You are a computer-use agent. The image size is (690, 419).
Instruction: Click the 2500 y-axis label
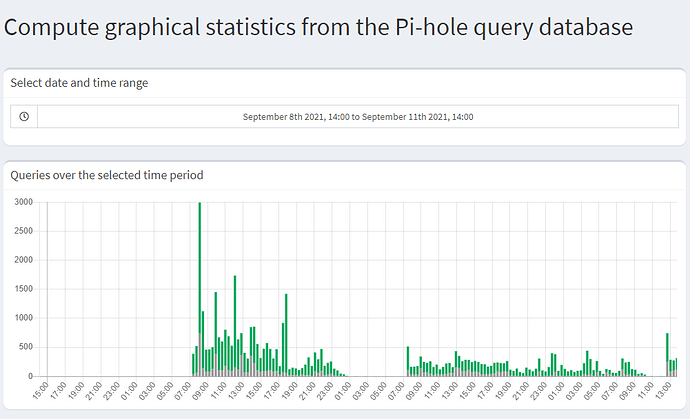coord(24,231)
